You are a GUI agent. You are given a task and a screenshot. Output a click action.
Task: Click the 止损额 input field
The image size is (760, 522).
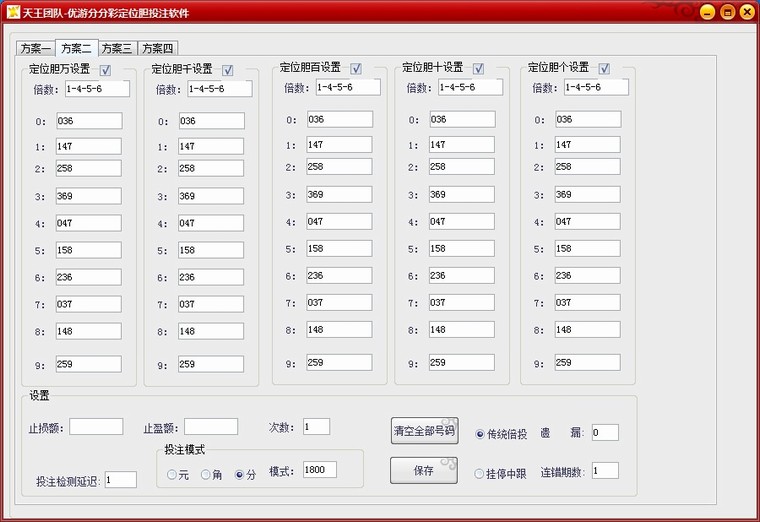tap(96, 427)
